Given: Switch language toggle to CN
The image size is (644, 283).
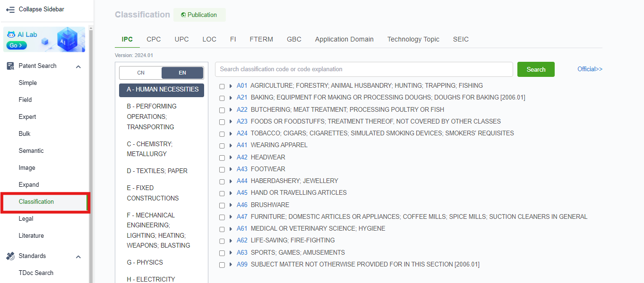Looking at the screenshot, I should pyautogui.click(x=141, y=73).
